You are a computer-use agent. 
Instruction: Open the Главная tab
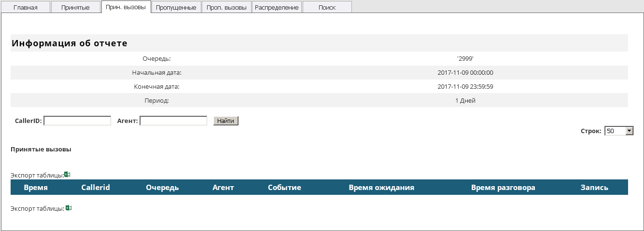click(26, 7)
